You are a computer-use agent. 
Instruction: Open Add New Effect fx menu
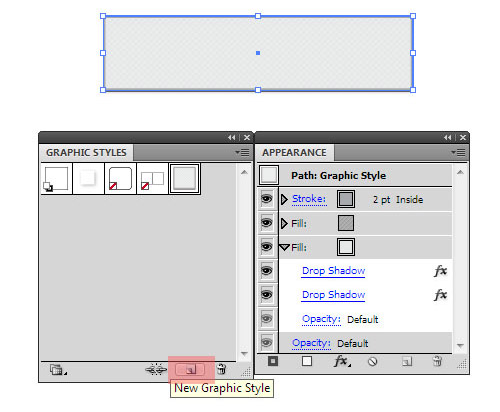coord(342,361)
